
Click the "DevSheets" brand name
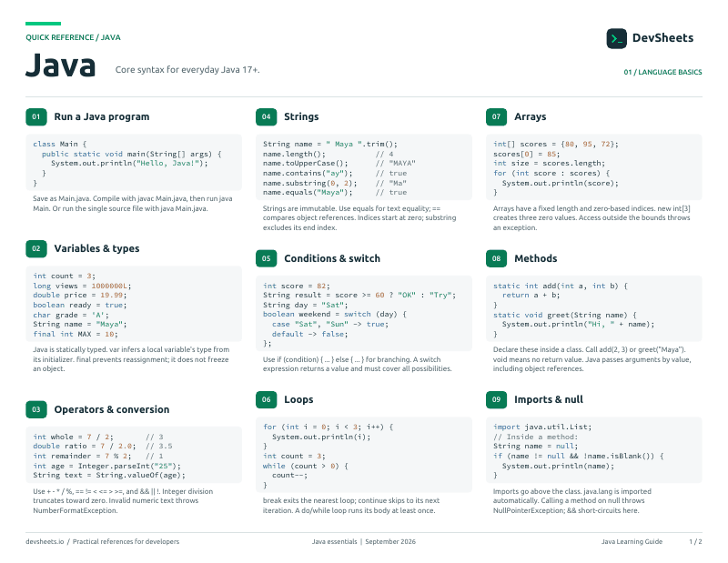(x=662, y=38)
